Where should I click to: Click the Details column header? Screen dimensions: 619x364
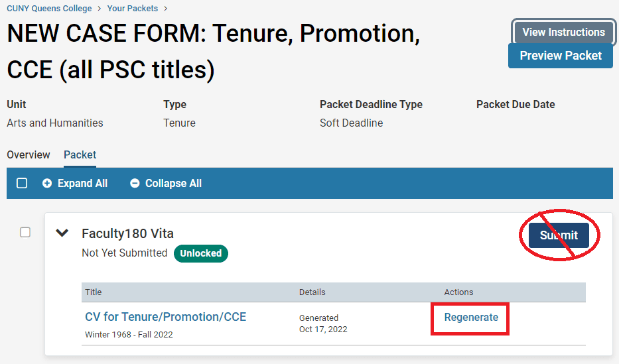pos(312,292)
